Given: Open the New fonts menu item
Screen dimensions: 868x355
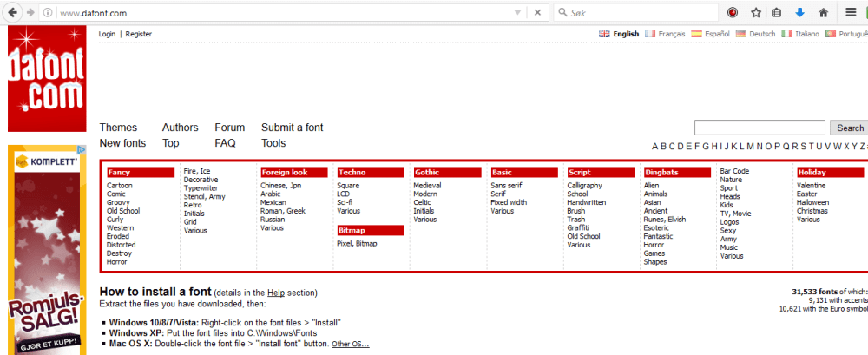Looking at the screenshot, I should click(x=123, y=143).
